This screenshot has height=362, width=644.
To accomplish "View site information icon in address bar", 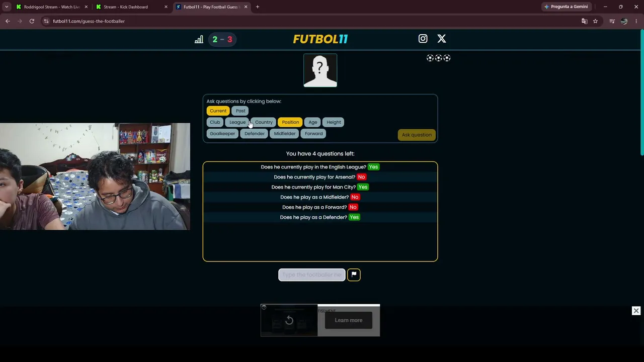I will 46,21.
